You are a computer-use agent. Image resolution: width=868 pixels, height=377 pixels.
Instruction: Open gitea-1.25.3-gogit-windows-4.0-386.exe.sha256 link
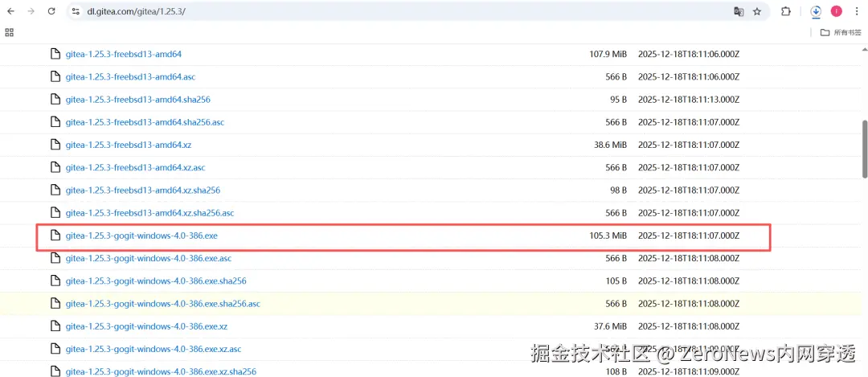[156, 281]
